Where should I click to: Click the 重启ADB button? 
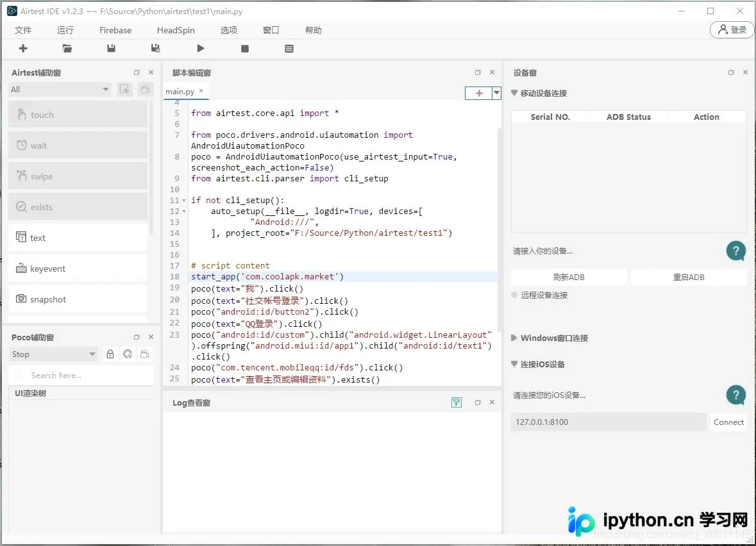[x=689, y=277]
